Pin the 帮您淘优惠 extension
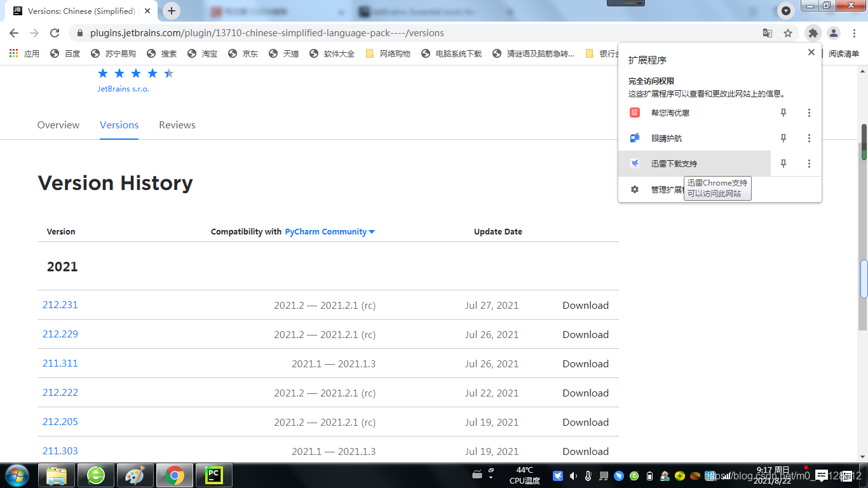The height and width of the screenshot is (488, 868). pos(783,112)
